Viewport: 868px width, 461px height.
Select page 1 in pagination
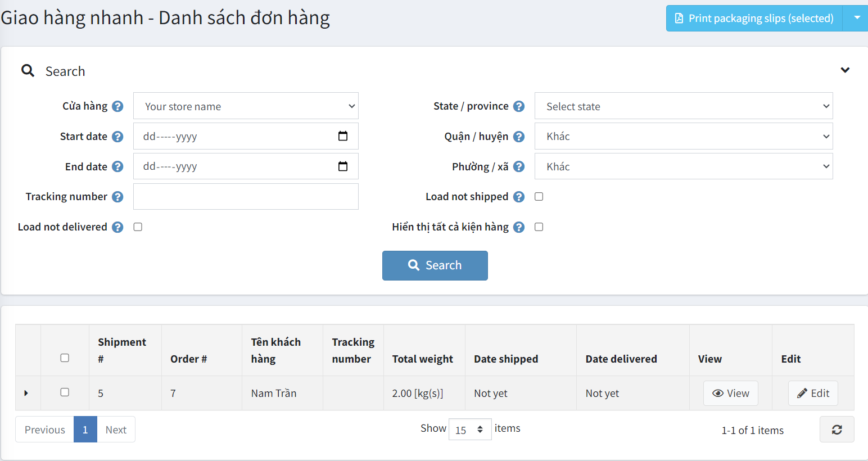(85, 430)
